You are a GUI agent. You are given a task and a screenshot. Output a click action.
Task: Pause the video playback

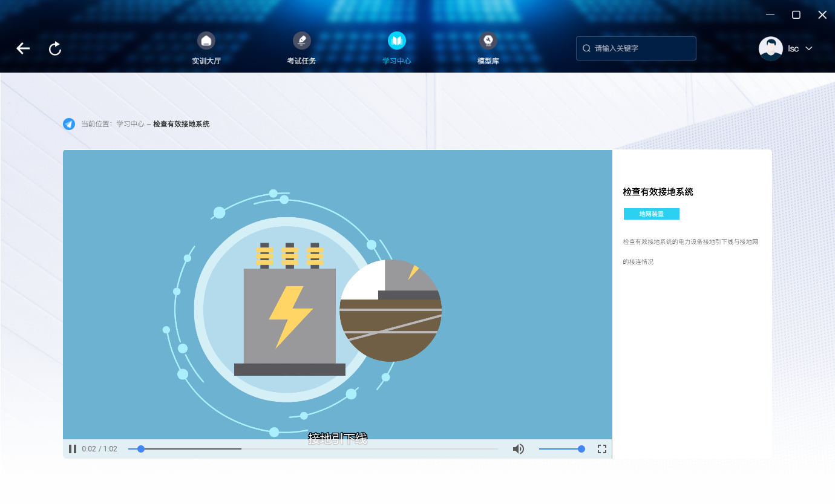(x=73, y=449)
